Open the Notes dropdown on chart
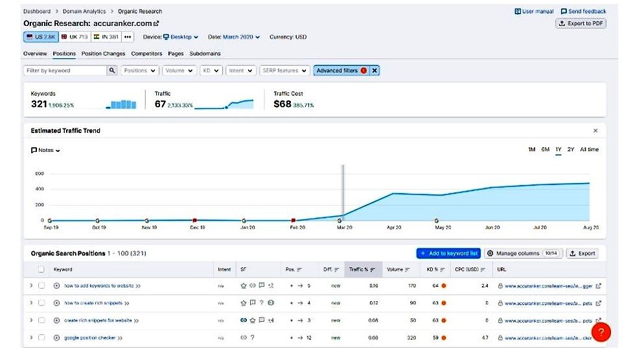This screenshot has height=351, width=644. 45,150
